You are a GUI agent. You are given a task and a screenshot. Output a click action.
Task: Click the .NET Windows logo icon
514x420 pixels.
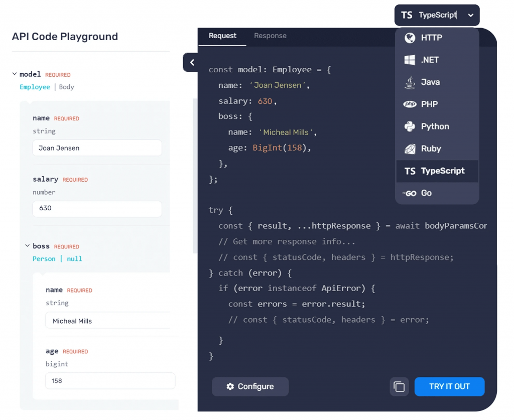(410, 60)
